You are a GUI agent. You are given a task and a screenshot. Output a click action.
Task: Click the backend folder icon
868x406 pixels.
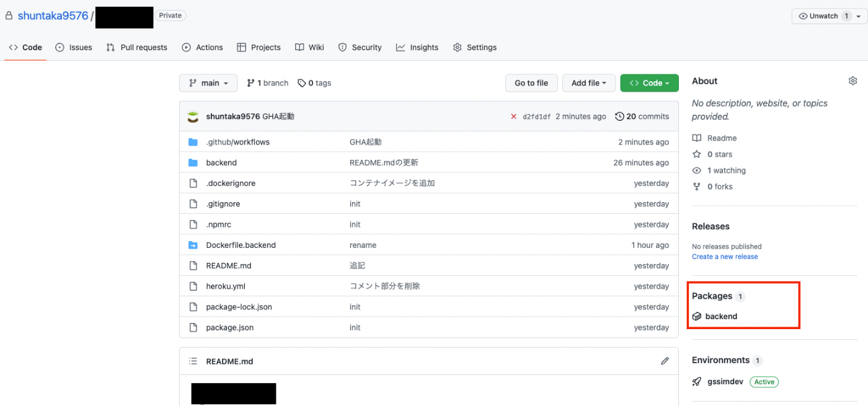193,162
